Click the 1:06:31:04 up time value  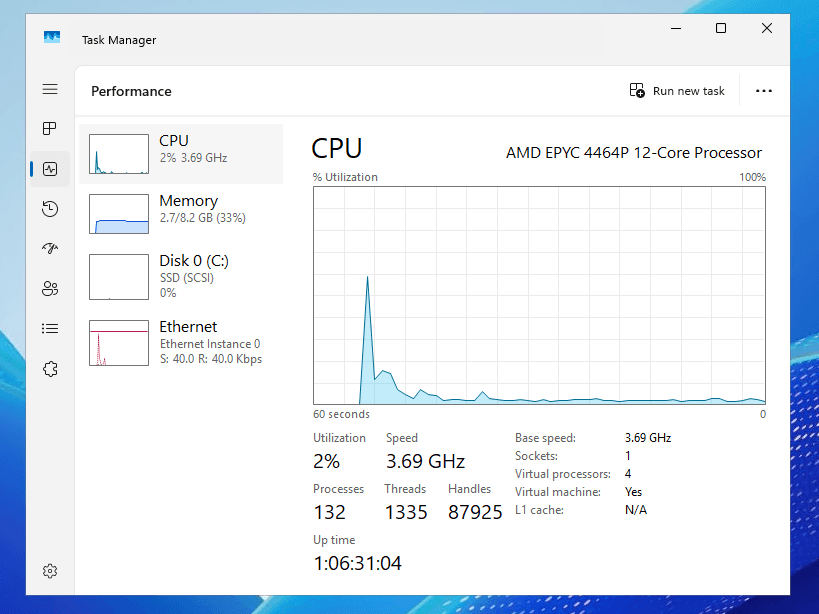[358, 563]
